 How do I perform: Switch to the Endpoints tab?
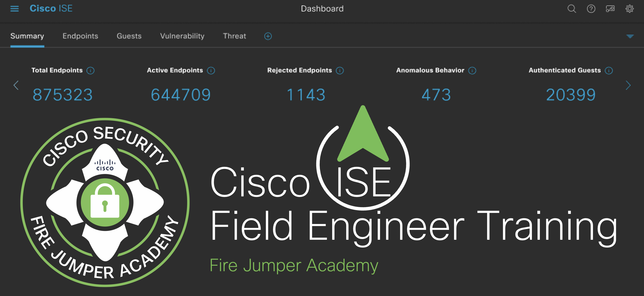click(80, 36)
